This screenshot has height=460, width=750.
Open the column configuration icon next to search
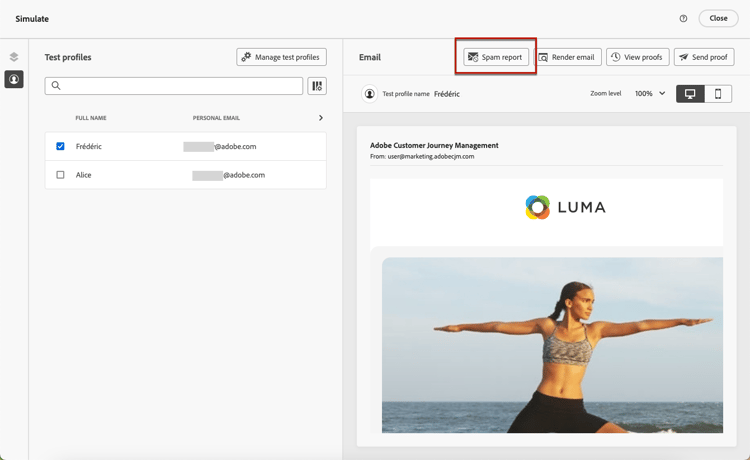(x=317, y=86)
